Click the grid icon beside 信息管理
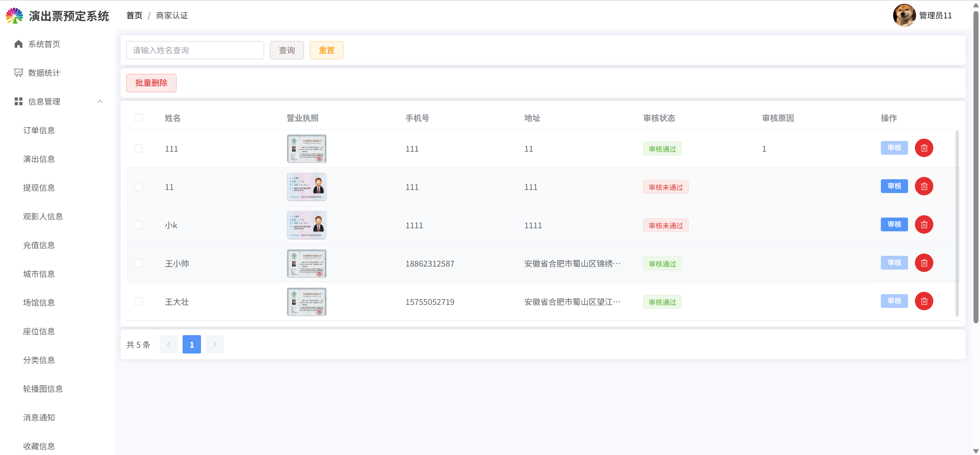 [x=18, y=101]
